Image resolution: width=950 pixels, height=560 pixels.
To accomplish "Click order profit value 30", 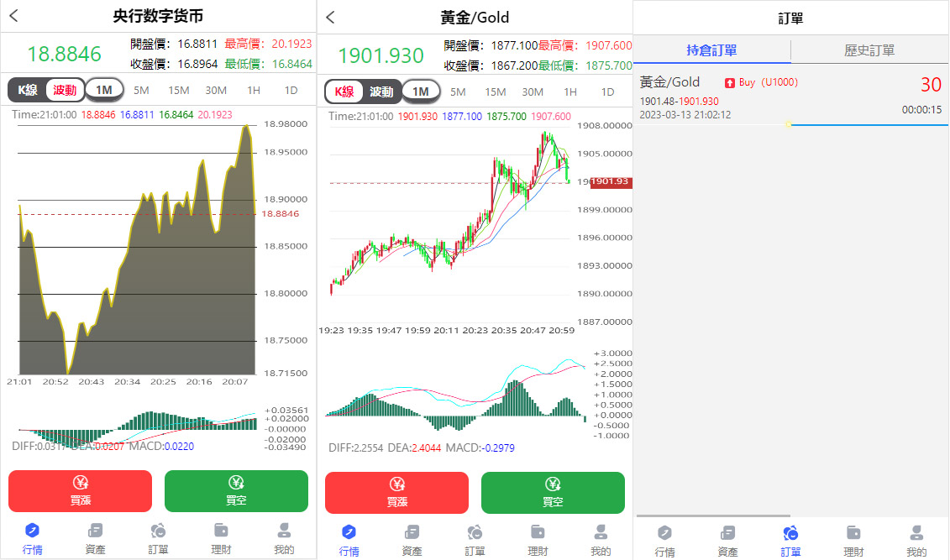I will coord(931,85).
